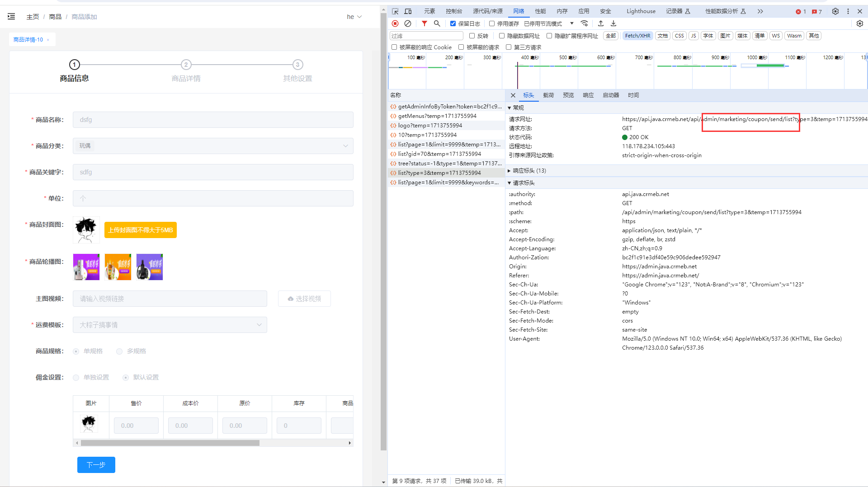868x487 pixels.
Task: Click step 1 商品信息 circle icon
Action: click(x=75, y=65)
